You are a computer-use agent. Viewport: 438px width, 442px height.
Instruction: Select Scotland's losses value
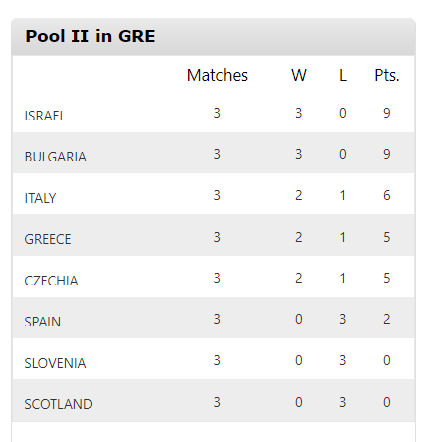343,402
